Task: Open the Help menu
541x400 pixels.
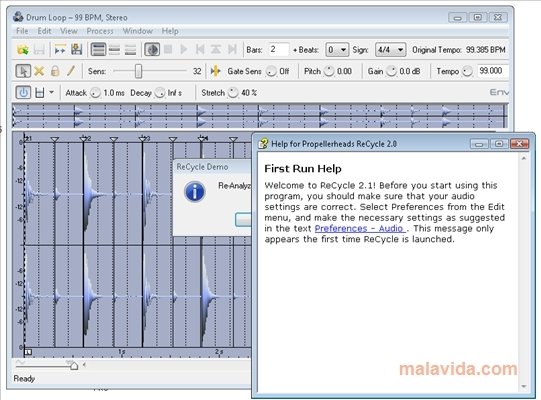Action: (170, 31)
